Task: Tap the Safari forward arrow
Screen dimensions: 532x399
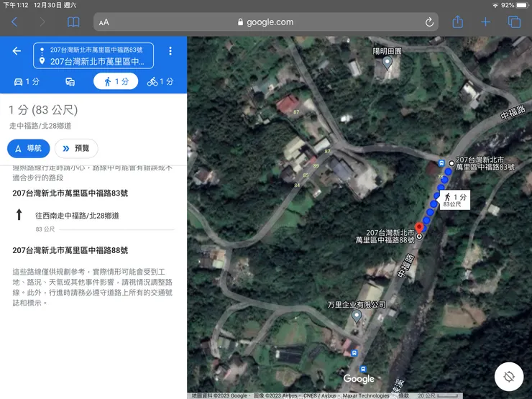Action: (x=42, y=22)
